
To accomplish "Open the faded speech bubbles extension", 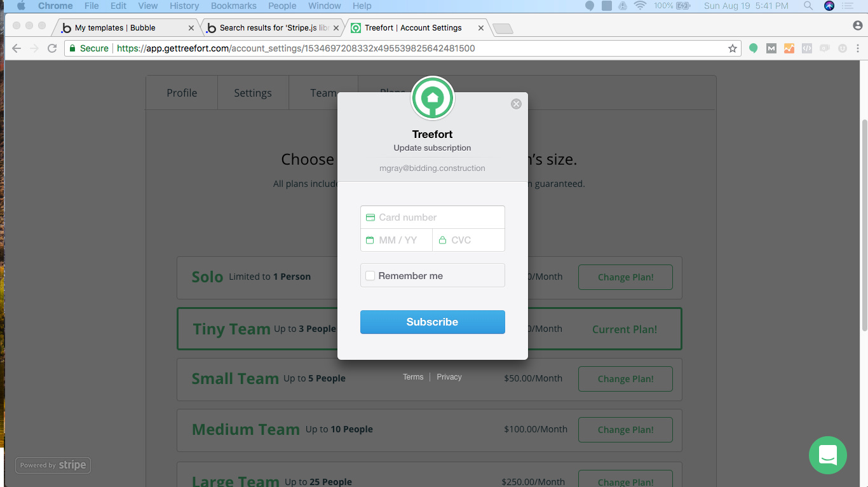I will [x=825, y=48].
